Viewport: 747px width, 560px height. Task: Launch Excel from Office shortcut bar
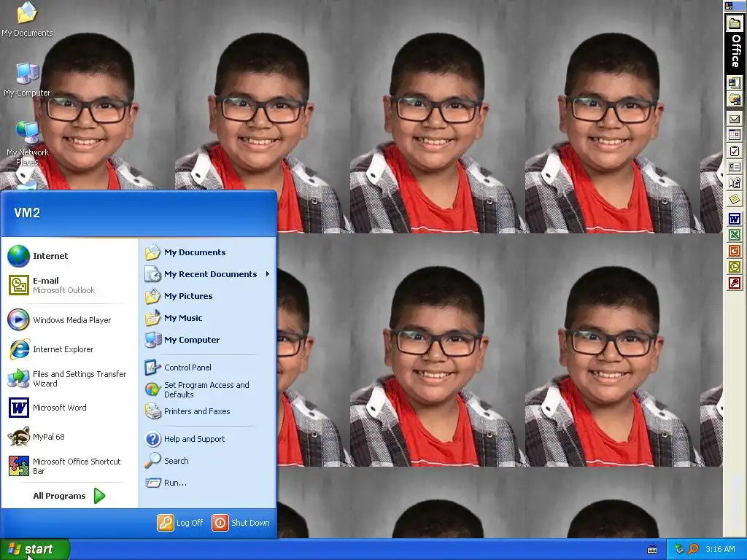tap(734, 235)
